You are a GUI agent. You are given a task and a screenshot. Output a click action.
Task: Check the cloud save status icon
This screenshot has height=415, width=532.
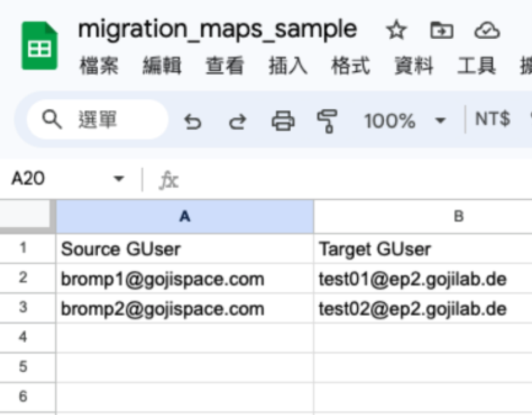487,30
